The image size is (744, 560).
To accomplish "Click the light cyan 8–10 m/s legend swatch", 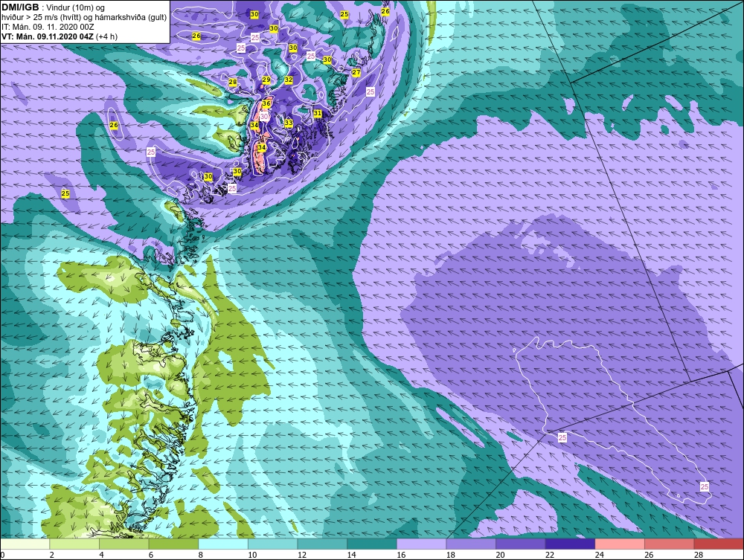I will (x=223, y=544).
